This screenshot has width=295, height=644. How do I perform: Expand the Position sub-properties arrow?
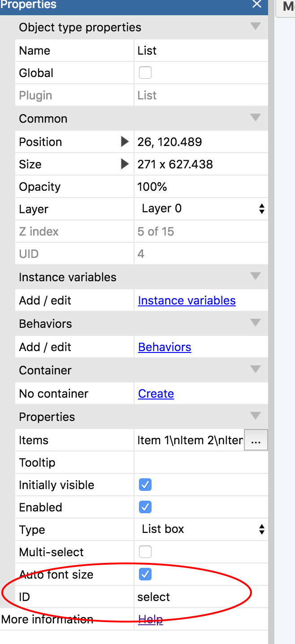pos(125,142)
